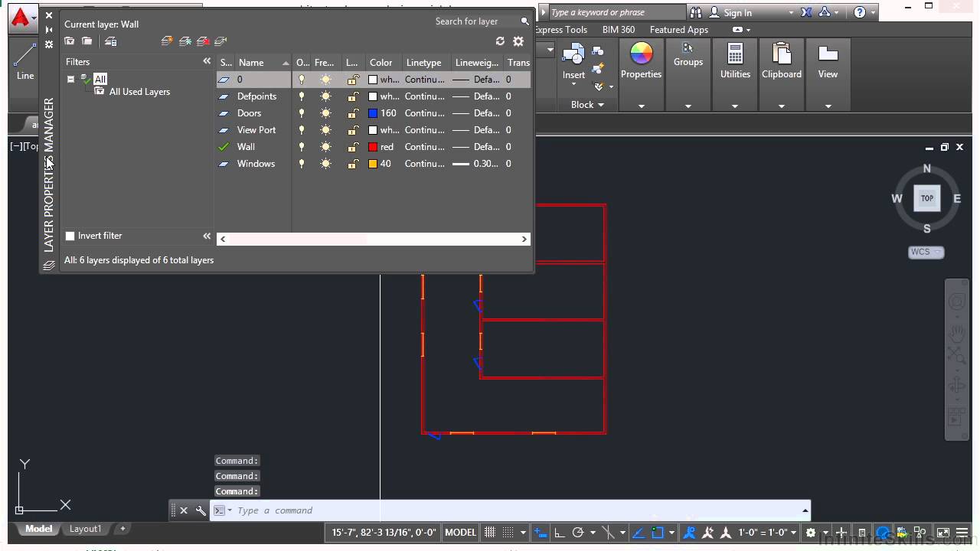This screenshot has width=980, height=551.
Task: Expand the Block panel dropdown
Action: click(x=587, y=105)
